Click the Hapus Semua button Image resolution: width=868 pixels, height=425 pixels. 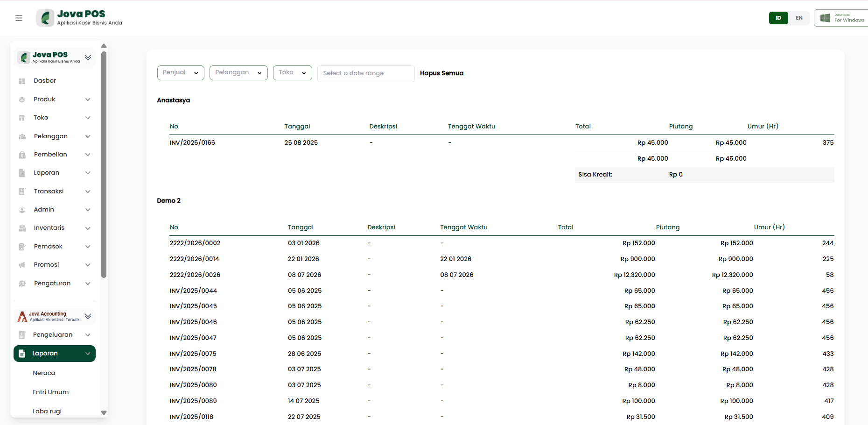point(441,73)
